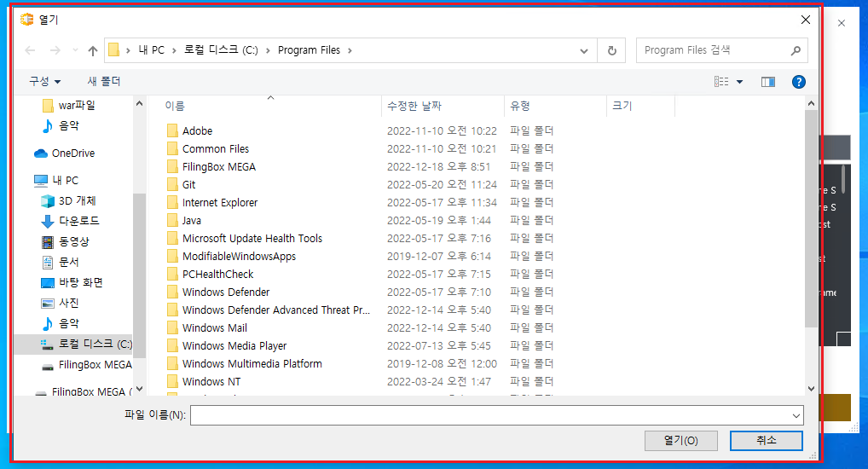Image resolution: width=868 pixels, height=469 pixels.
Task: Select Windows Defender Advanced Threat Pr... folder name
Action: point(276,310)
